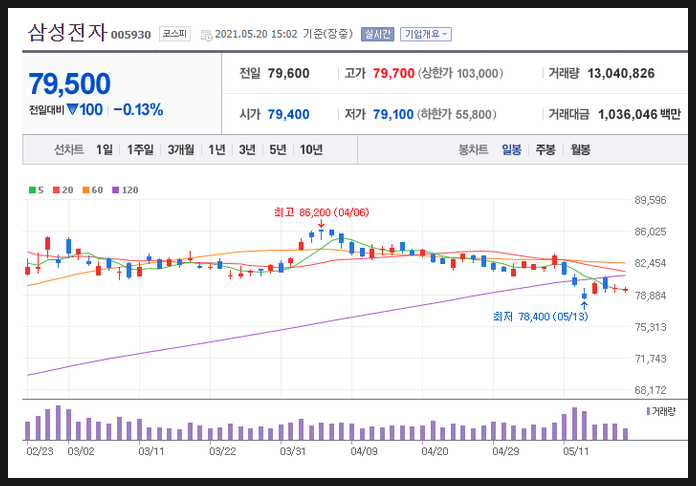696x486 pixels.
Task: Select the 5년 line chart tab
Action: (278, 150)
